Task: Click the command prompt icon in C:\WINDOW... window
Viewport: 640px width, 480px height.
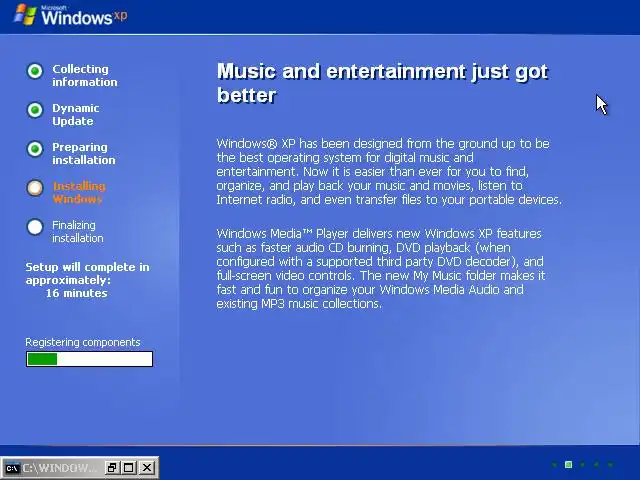Action: pos(12,468)
